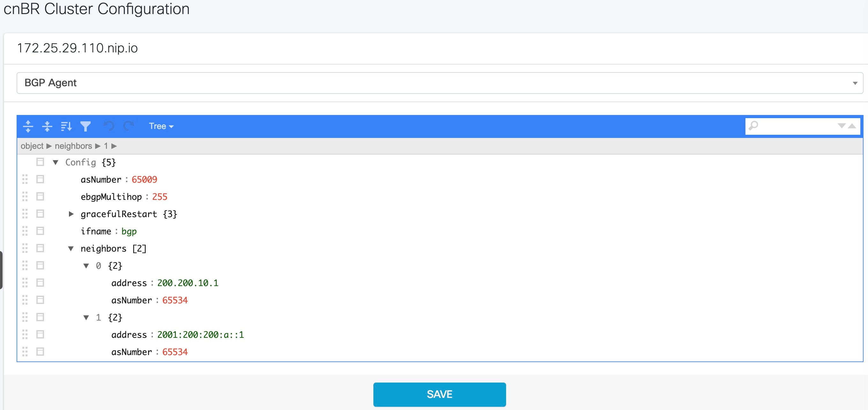Grab the drag handle for ebgpMultihop row
Image resolution: width=868 pixels, height=410 pixels.
point(25,197)
